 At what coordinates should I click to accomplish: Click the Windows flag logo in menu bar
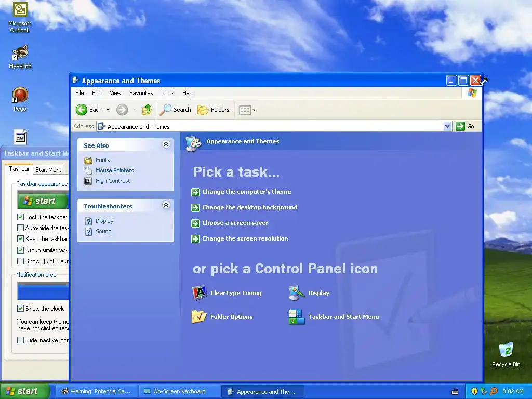coord(472,92)
